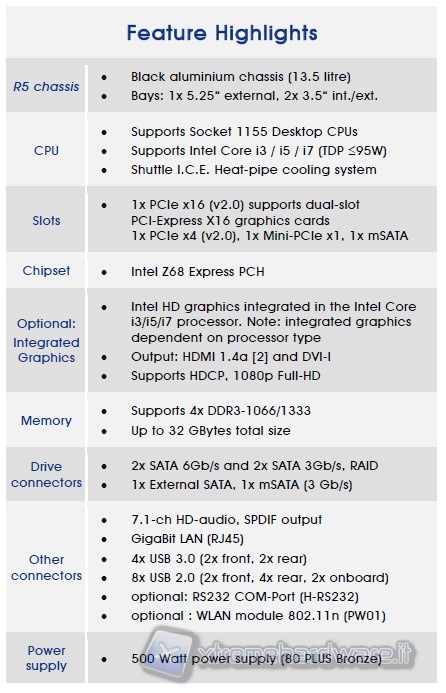Click the xtremehardware.it watermark text
The width and height of the screenshot is (446, 693).
coord(305,653)
